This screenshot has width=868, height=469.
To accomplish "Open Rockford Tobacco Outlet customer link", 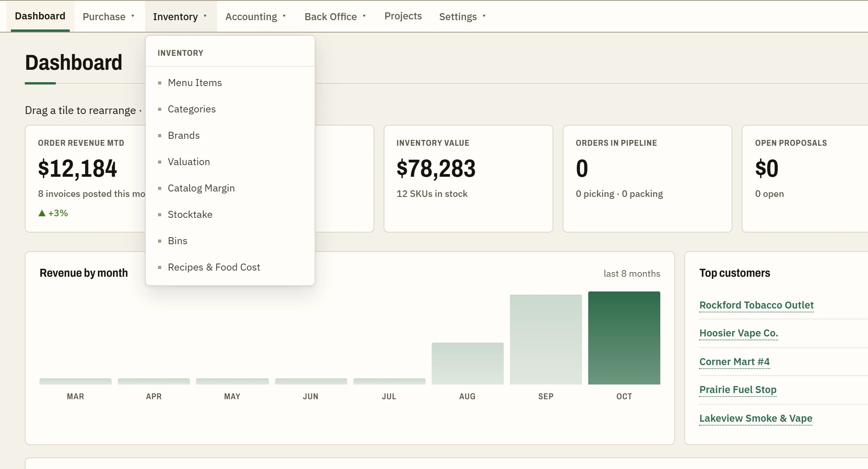I will (x=756, y=305).
